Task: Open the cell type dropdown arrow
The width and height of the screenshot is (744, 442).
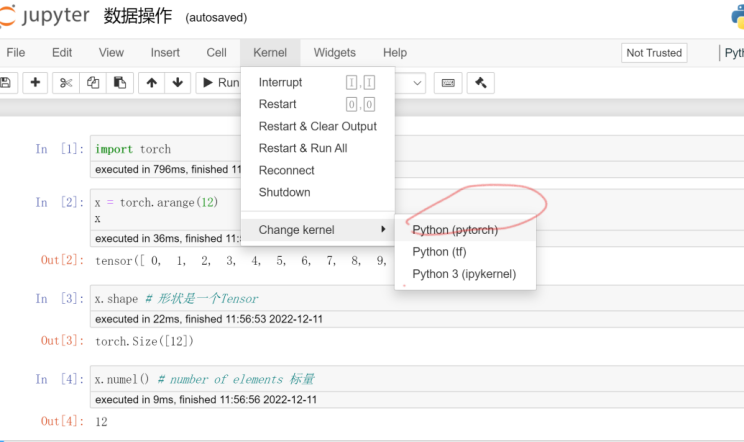Action: tap(417, 83)
